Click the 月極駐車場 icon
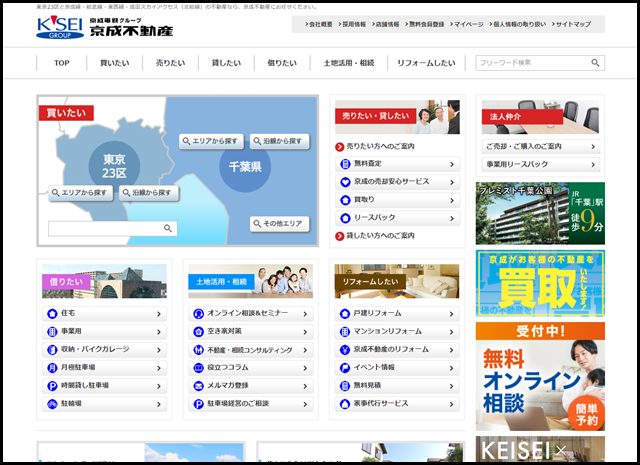Screen dimensions: 640x465 point(52,367)
